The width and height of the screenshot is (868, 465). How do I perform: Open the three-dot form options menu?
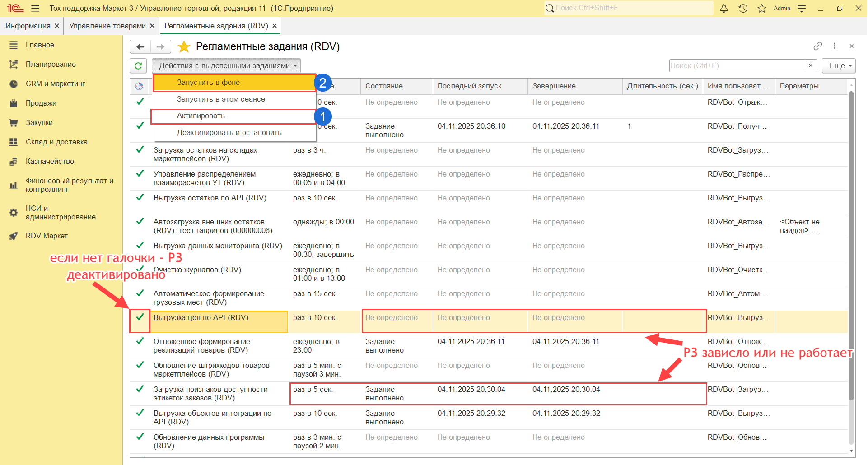(834, 46)
